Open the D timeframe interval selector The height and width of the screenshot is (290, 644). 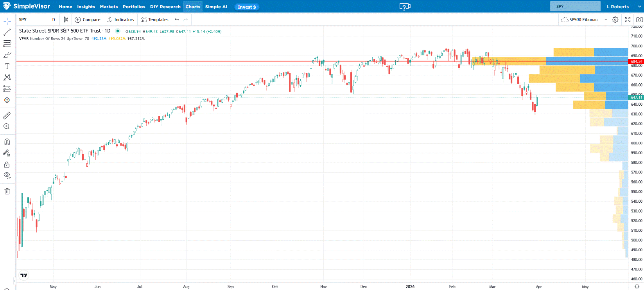[x=54, y=20]
